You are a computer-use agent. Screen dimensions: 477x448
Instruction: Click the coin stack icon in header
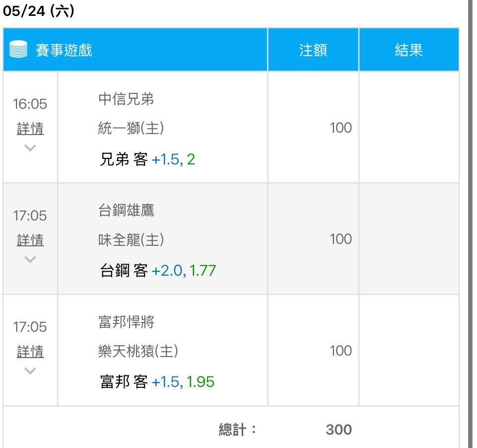pyautogui.click(x=18, y=50)
